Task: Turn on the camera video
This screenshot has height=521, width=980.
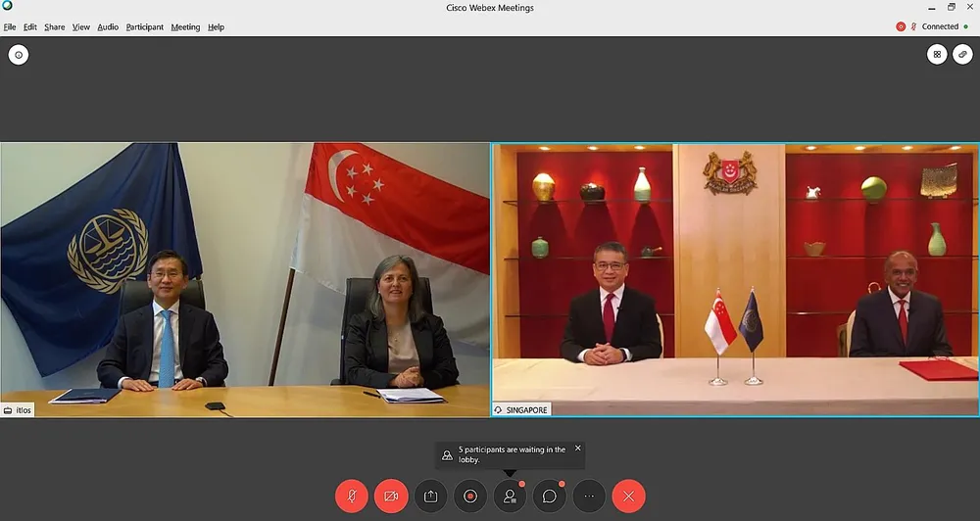Action: [391, 496]
